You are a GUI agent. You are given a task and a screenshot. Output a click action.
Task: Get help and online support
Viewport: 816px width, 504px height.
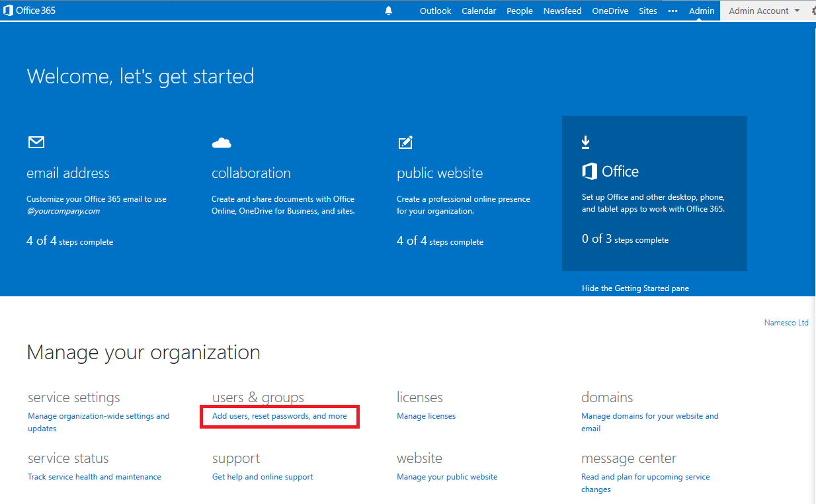pos(263,477)
